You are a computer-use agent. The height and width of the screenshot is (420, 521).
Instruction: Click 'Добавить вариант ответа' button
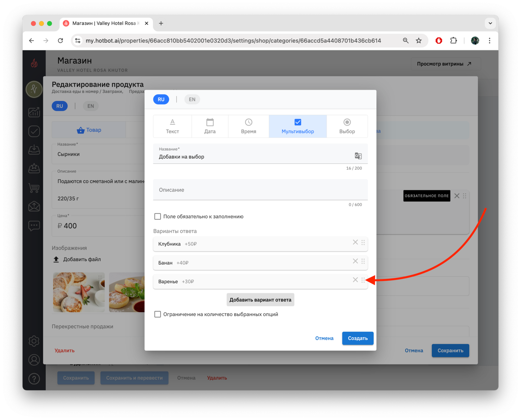tap(260, 300)
